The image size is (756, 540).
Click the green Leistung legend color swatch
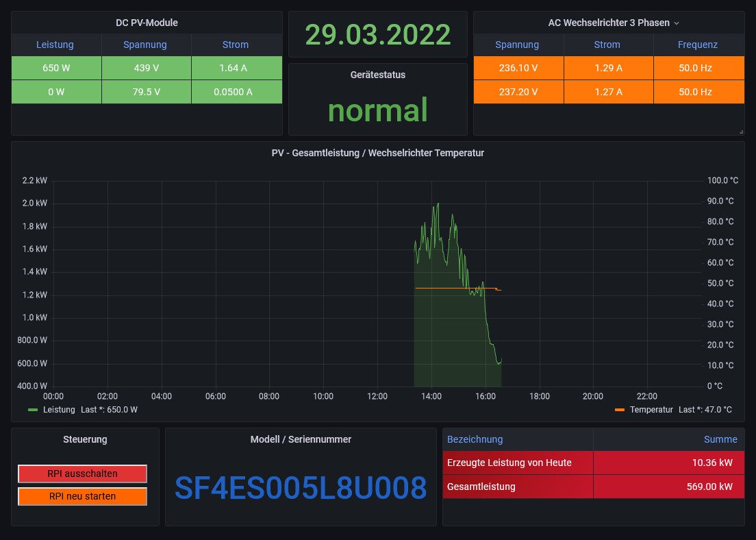tap(33, 410)
